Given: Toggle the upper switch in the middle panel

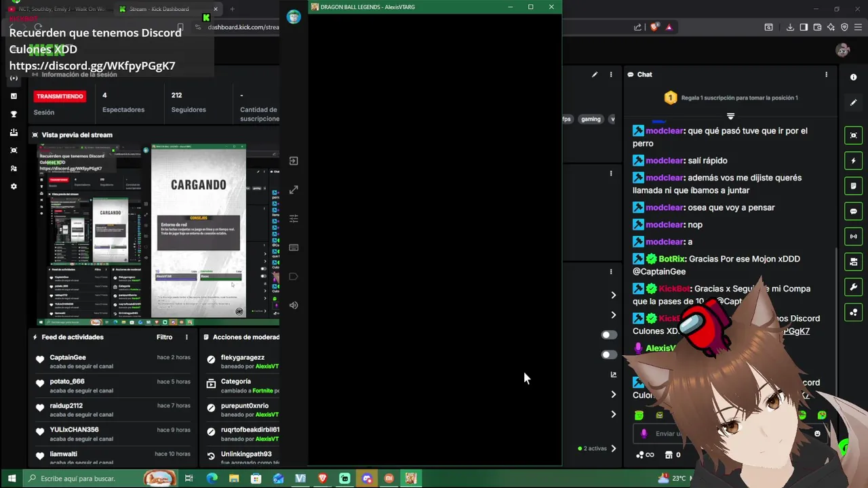Looking at the screenshot, I should pos(609,335).
